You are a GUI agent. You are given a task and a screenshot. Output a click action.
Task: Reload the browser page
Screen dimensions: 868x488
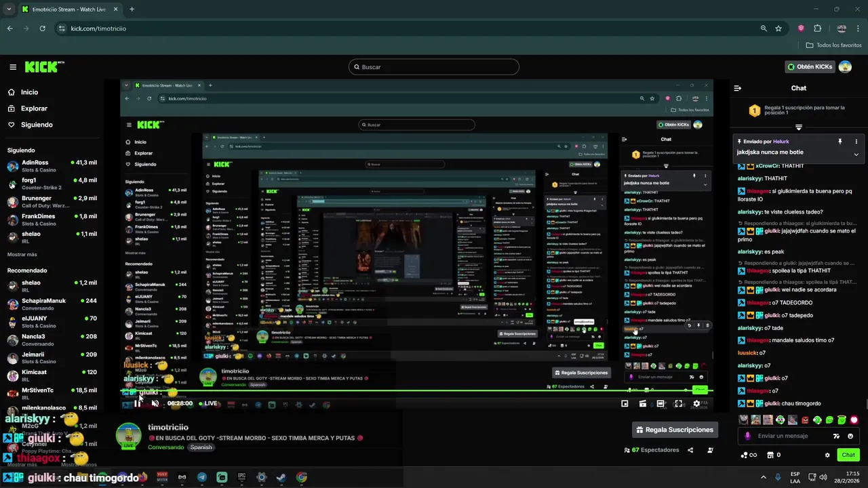click(x=42, y=28)
